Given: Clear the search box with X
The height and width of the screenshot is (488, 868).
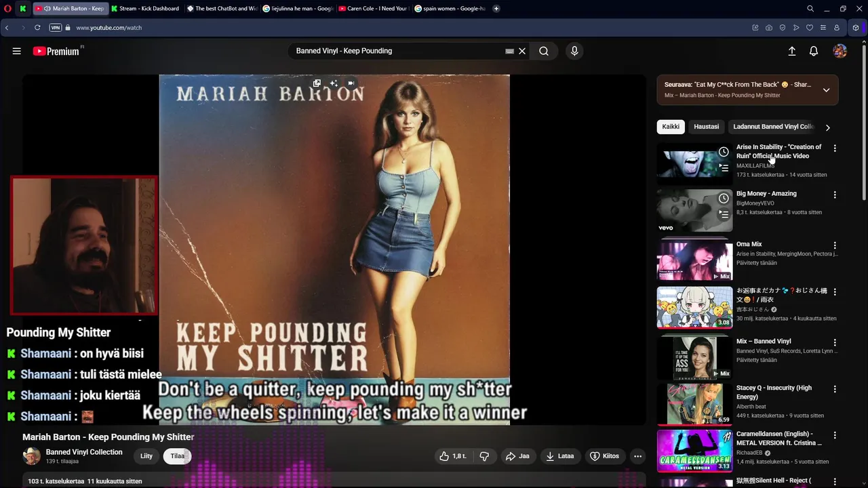Looking at the screenshot, I should (x=522, y=51).
